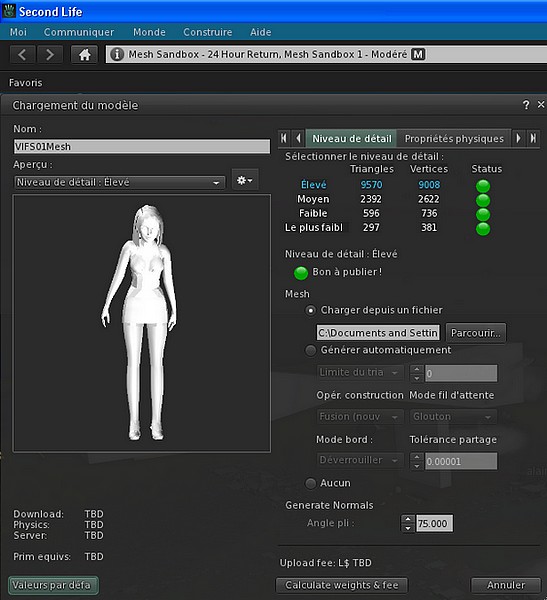Click the Le plus faible status indicator
Screen dimensions: 547x600
coord(483,229)
